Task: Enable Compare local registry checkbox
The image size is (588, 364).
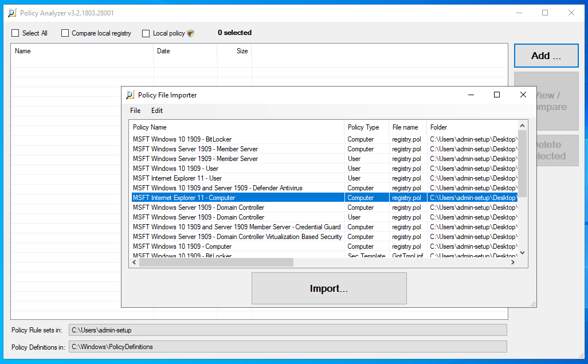Action: [x=65, y=33]
